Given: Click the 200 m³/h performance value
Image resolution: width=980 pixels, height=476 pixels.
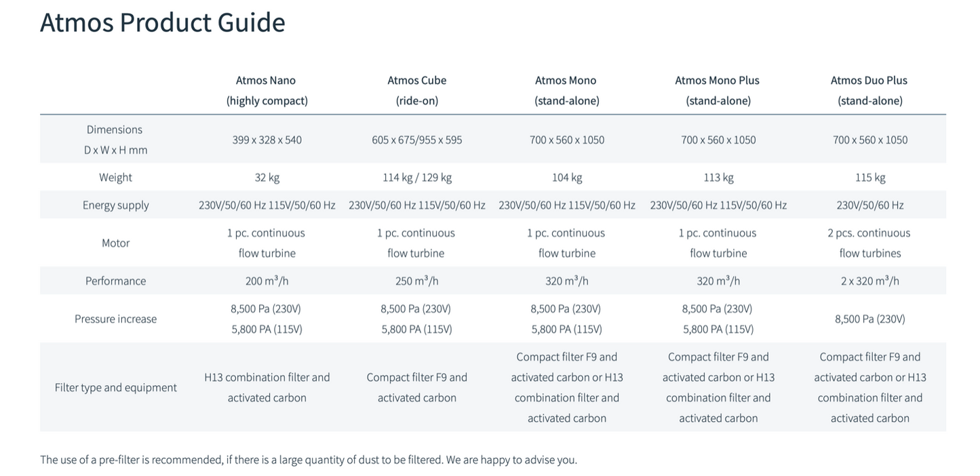Looking at the screenshot, I should 267,281.
